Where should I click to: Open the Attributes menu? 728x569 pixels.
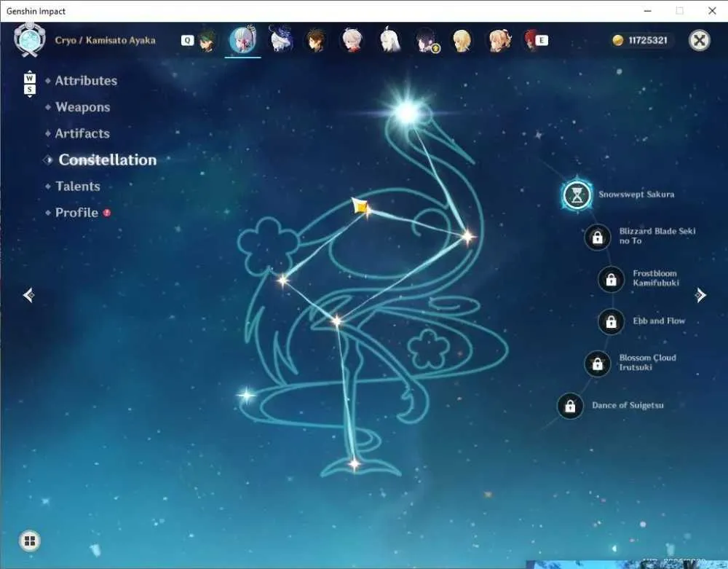tap(87, 81)
